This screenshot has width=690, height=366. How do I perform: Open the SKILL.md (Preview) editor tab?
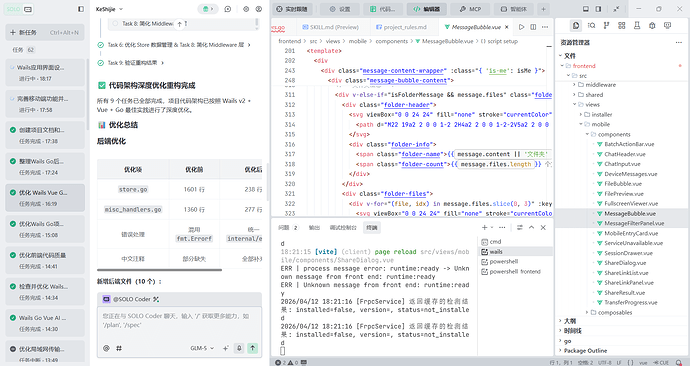click(x=330, y=27)
